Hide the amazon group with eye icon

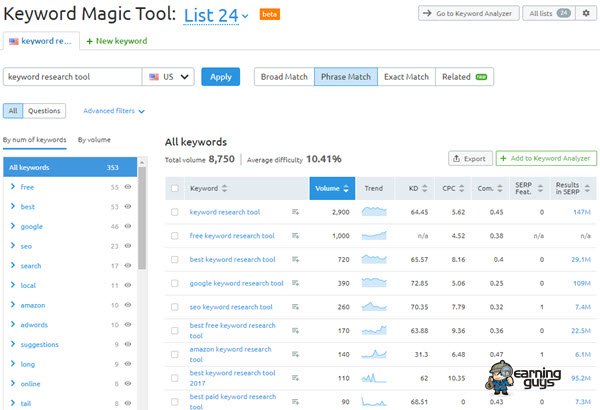point(128,305)
